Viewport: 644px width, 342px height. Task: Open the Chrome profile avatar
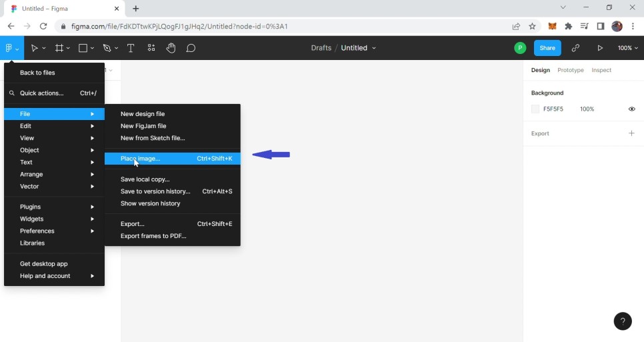coord(617,26)
